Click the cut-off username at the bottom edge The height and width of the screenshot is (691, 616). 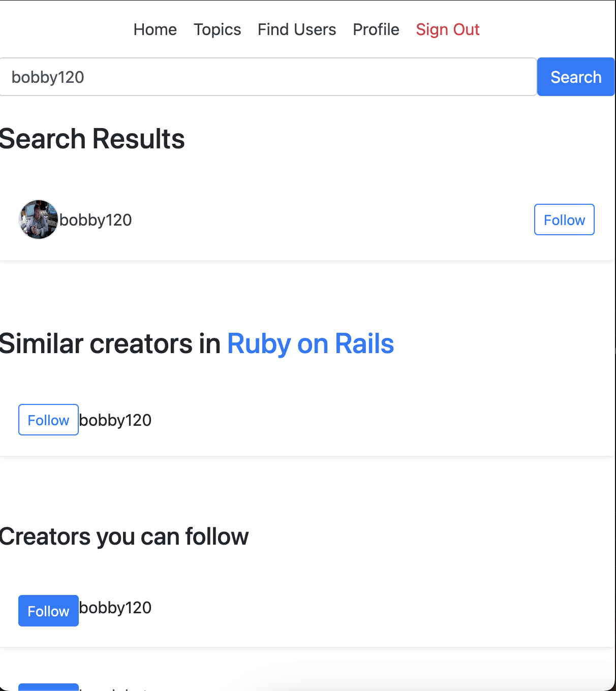[114, 688]
